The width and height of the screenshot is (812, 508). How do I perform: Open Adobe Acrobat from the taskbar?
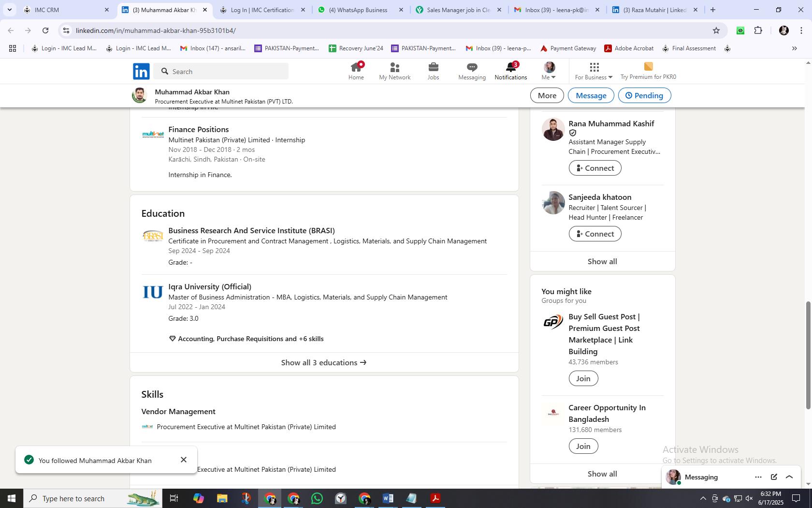(x=435, y=498)
